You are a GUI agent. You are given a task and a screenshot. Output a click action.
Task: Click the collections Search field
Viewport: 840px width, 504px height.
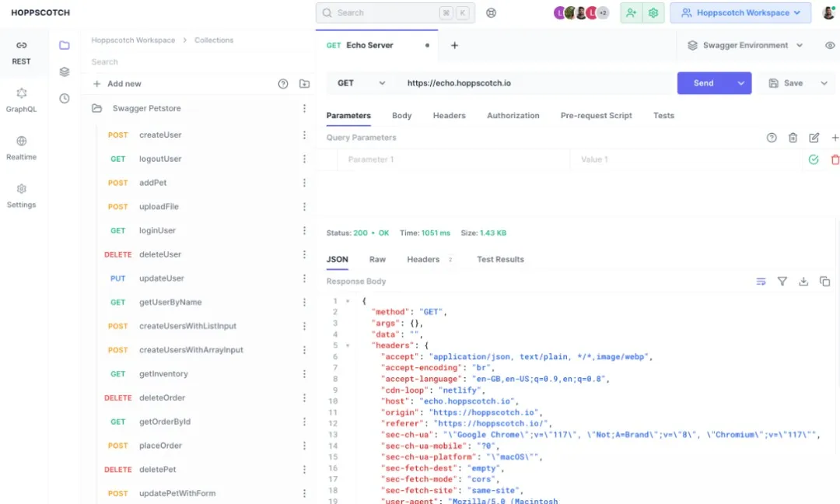click(198, 62)
